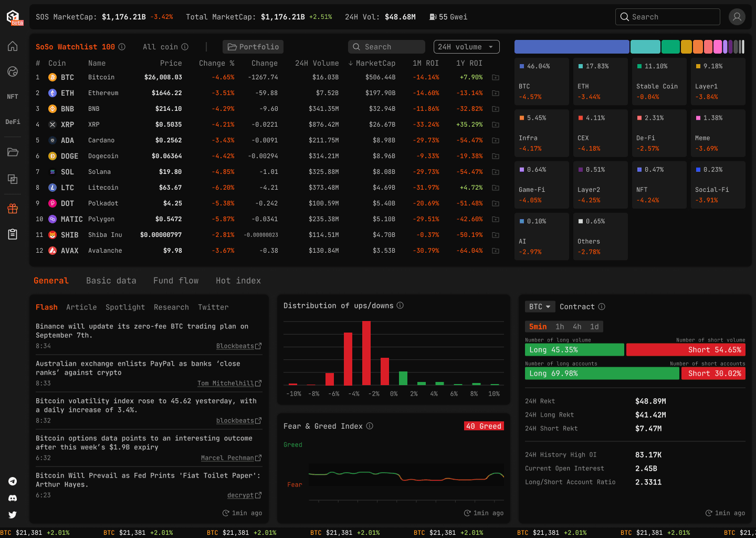Click the Portfolio button

coord(253,47)
